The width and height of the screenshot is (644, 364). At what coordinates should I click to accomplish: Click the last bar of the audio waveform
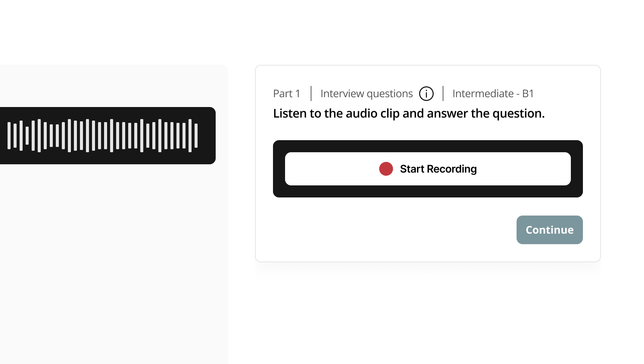point(196,136)
